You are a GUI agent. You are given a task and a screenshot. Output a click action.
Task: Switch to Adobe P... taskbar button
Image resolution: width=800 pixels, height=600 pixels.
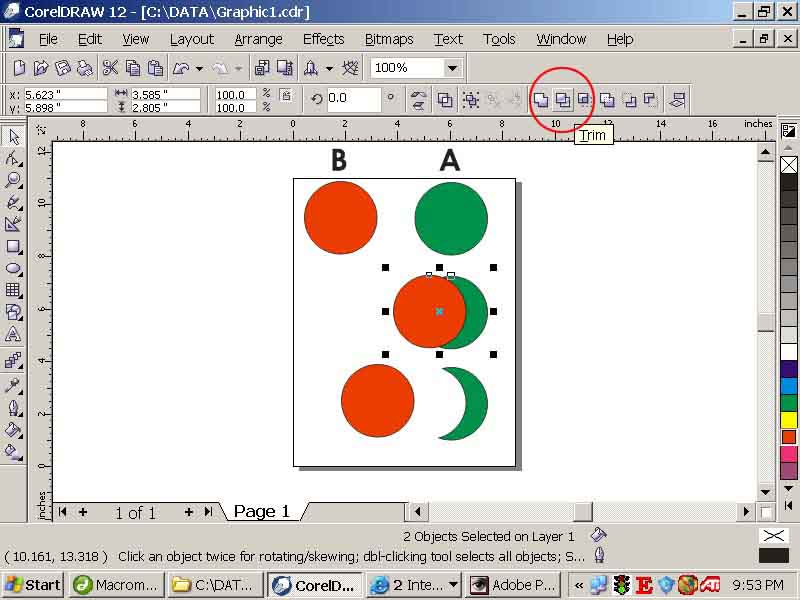tap(515, 585)
